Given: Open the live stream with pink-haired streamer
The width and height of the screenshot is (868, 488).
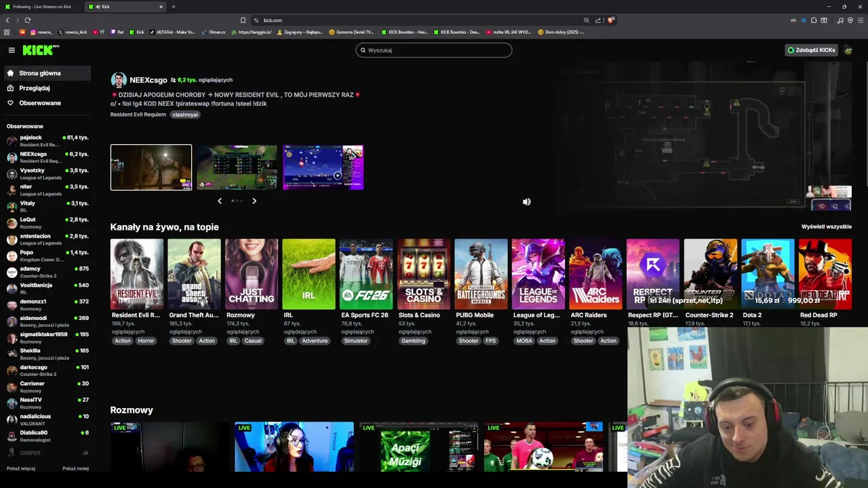Looking at the screenshot, I should (294, 447).
